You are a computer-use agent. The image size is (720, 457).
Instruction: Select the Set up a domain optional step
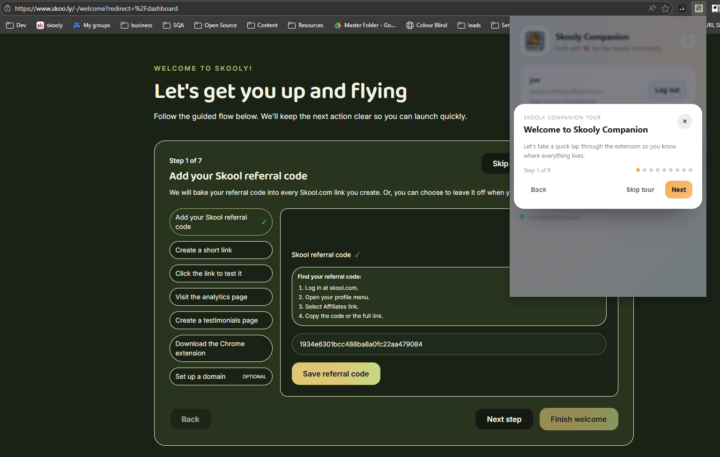pyautogui.click(x=220, y=377)
